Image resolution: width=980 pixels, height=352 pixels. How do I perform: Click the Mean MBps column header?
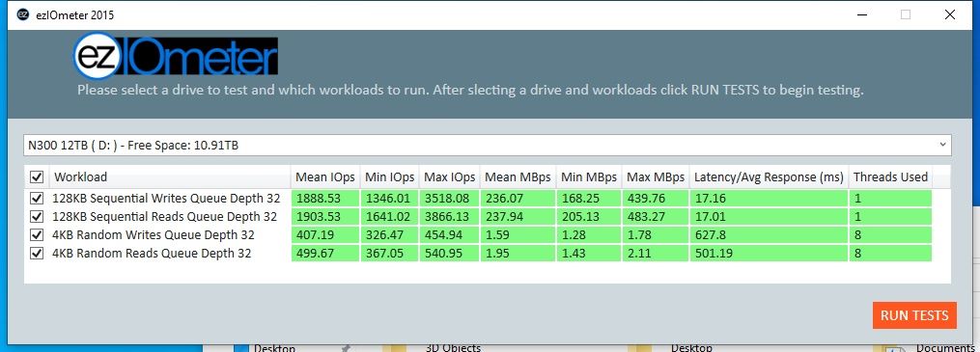[518, 176]
